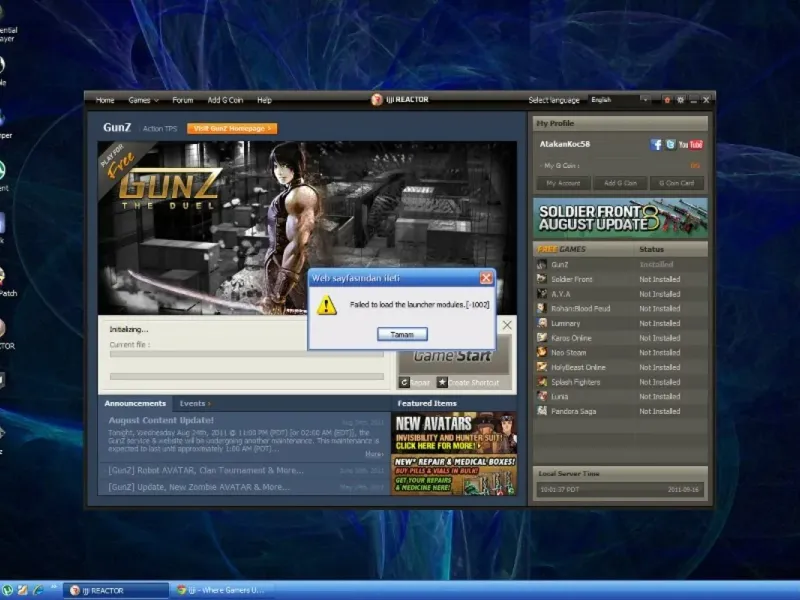Open the Facebook icon in My Profile

coord(656,144)
